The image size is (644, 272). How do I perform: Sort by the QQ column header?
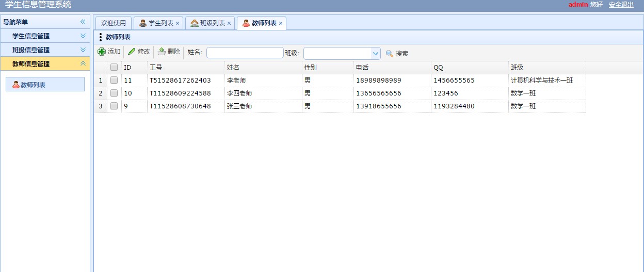pyautogui.click(x=470, y=68)
